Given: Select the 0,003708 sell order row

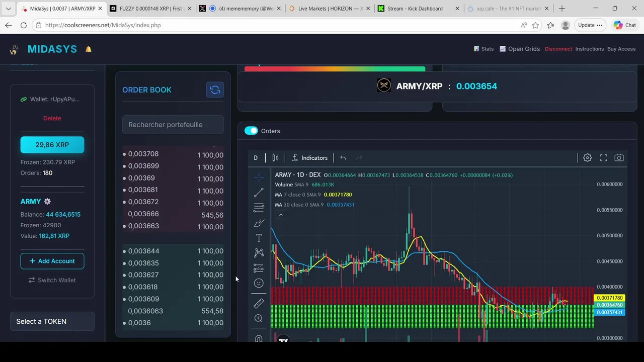Looking at the screenshot, I should 173,155.
